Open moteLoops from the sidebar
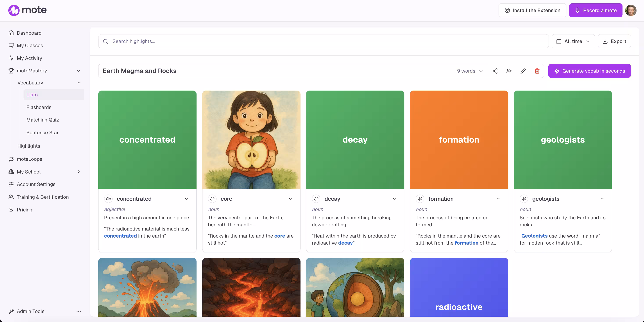The image size is (644, 322). (29, 159)
